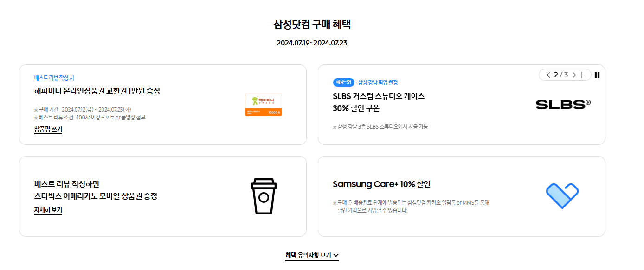This screenshot has width=644, height=270.
Task: Toggle the carousel pause icon off
Action: point(597,75)
